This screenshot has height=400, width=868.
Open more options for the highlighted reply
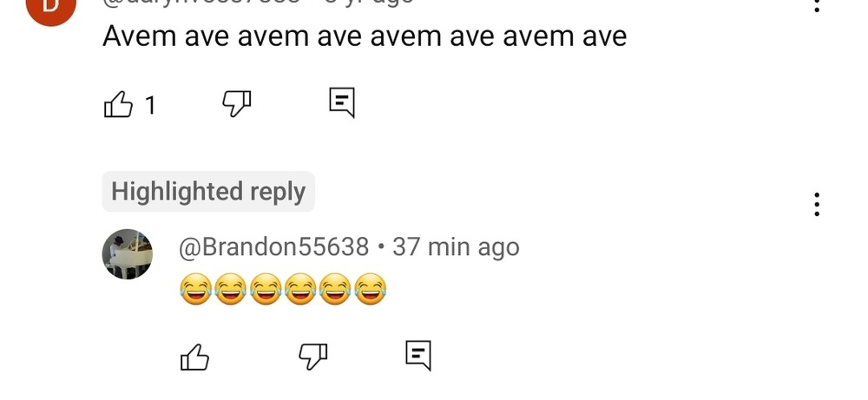[x=817, y=205]
